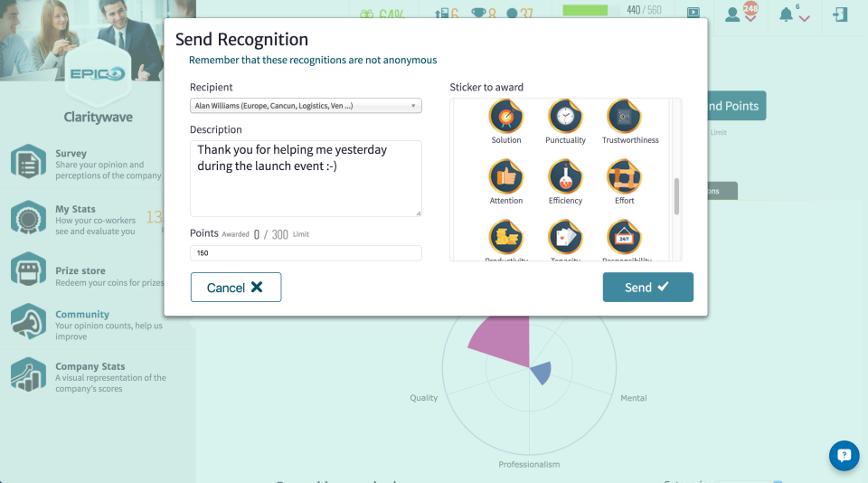Pick the Trustworthiness safe sticker
The height and width of the screenshot is (483, 868).
(x=624, y=118)
